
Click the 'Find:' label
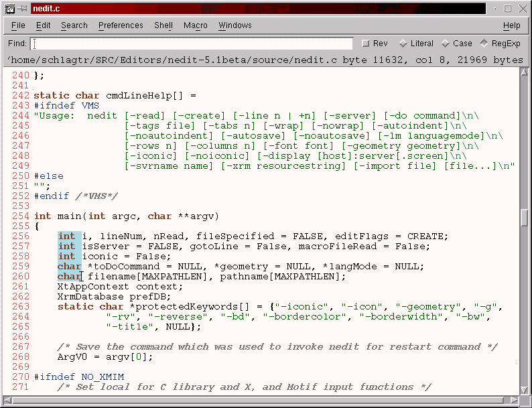coord(17,44)
